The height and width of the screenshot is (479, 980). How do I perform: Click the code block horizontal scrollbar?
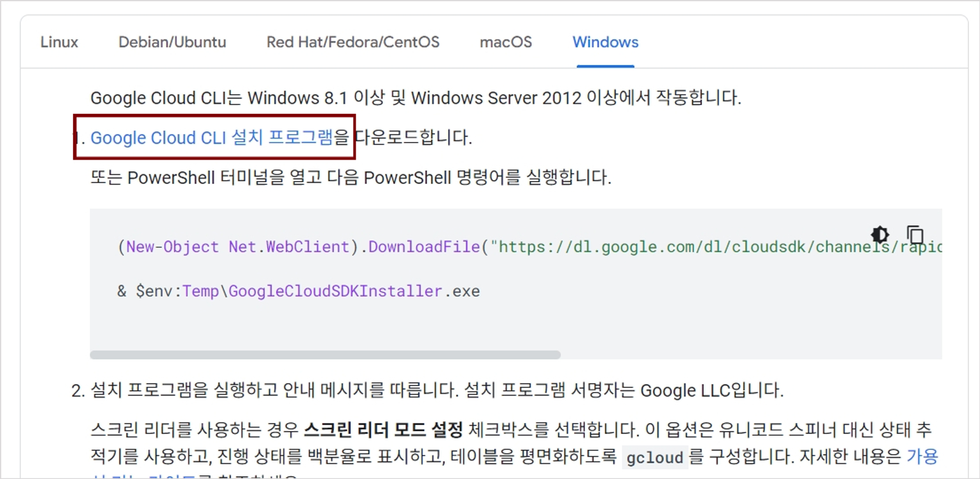[325, 355]
